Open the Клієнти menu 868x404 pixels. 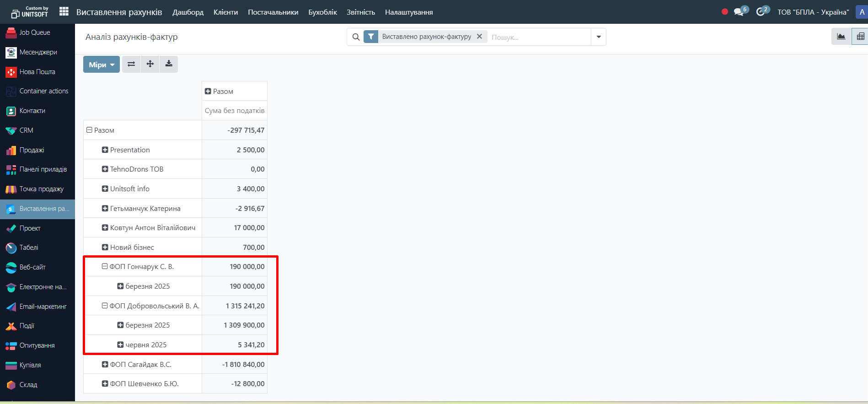(225, 12)
